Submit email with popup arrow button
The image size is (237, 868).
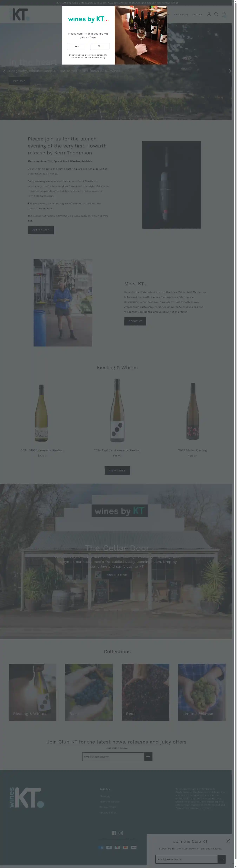[222, 859]
